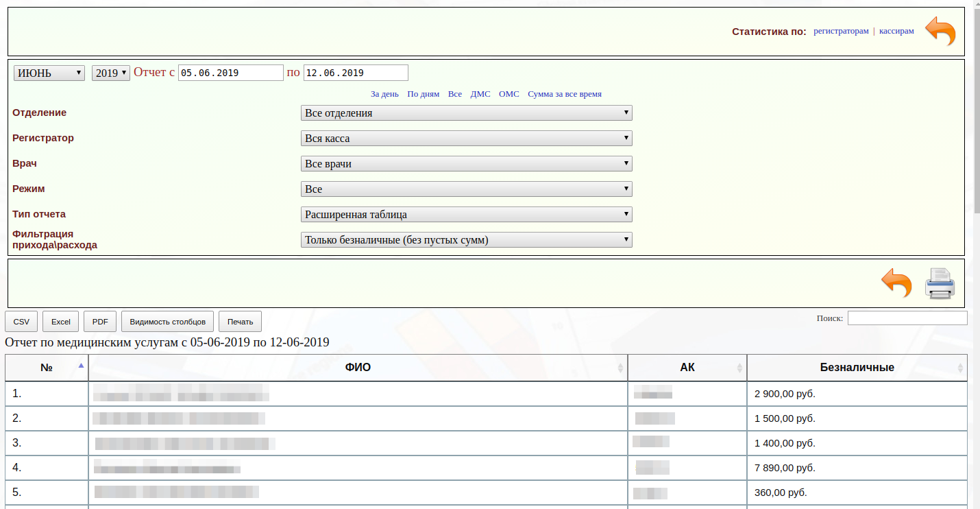Click the report start date field
The image size is (980, 509).
click(x=231, y=73)
